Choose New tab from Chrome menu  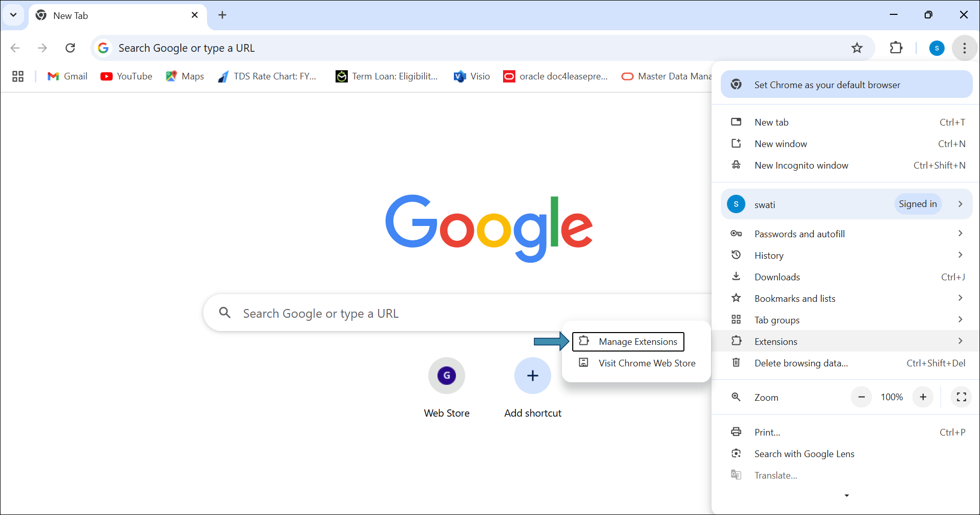click(846, 122)
